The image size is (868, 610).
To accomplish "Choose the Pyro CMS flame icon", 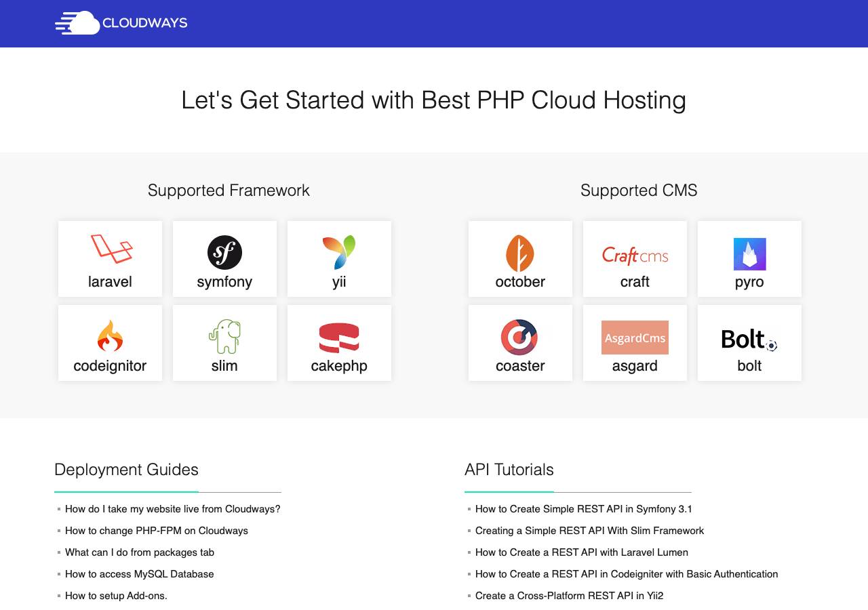I will tap(749, 254).
